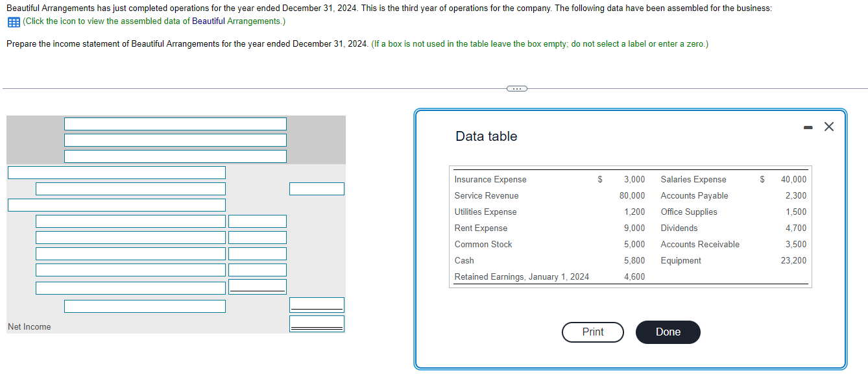This screenshot has height=379, width=868.
Task: Select the Dividends label
Action: (x=679, y=228)
